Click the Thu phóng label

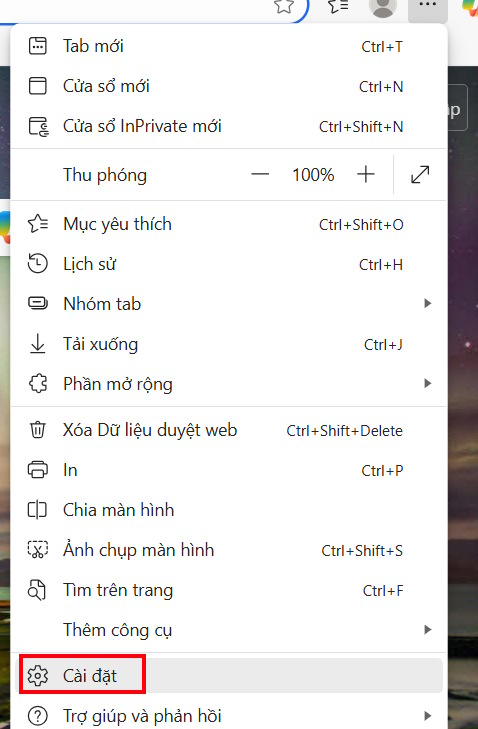(x=105, y=175)
